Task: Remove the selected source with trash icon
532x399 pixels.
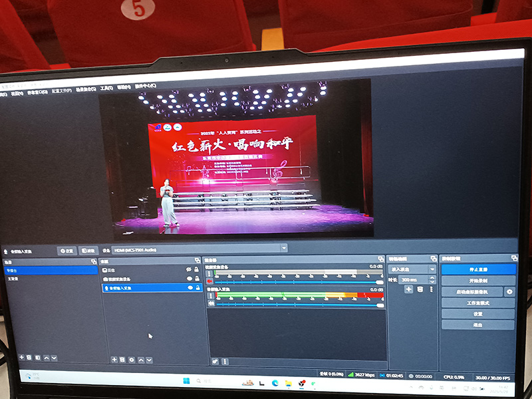Action: click(x=122, y=360)
